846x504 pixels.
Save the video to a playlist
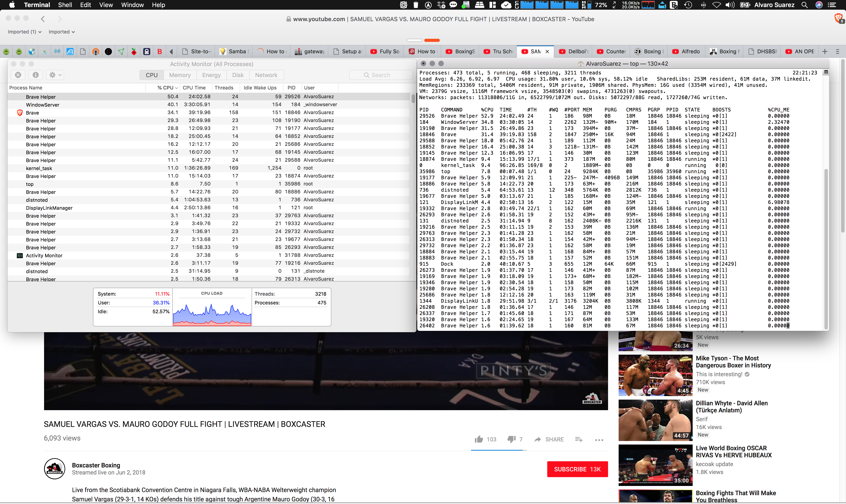click(579, 439)
